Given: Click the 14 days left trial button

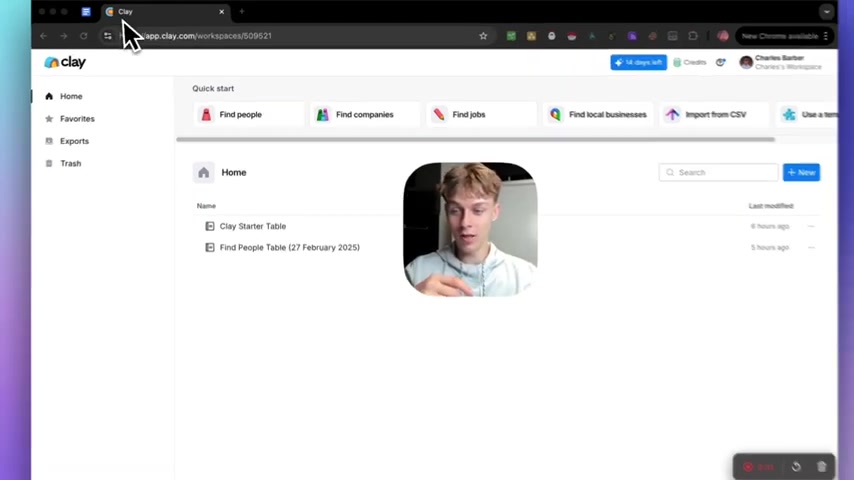Looking at the screenshot, I should (x=638, y=63).
